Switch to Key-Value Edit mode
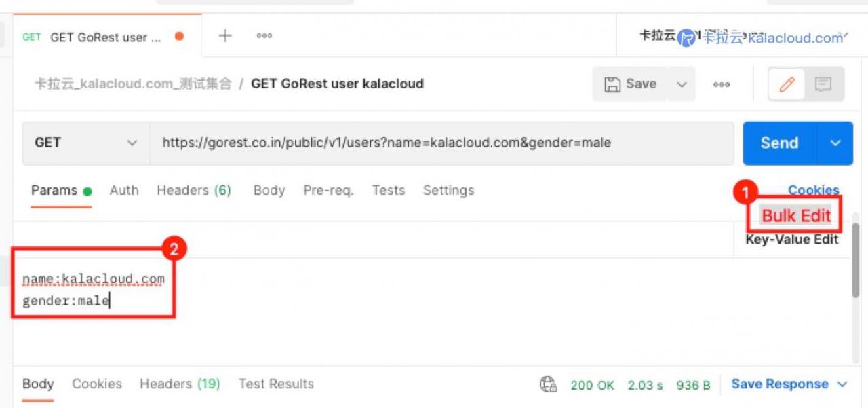868x408 pixels. click(x=792, y=240)
